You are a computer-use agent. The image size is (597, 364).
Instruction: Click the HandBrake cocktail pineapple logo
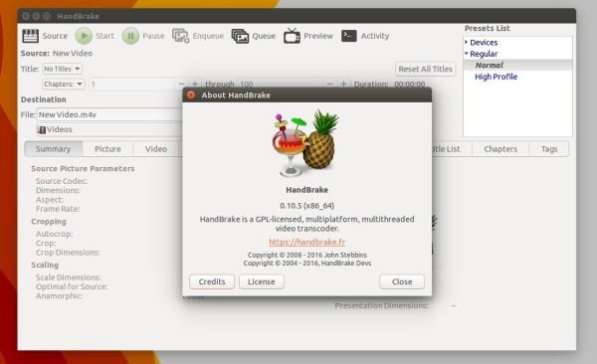point(305,143)
